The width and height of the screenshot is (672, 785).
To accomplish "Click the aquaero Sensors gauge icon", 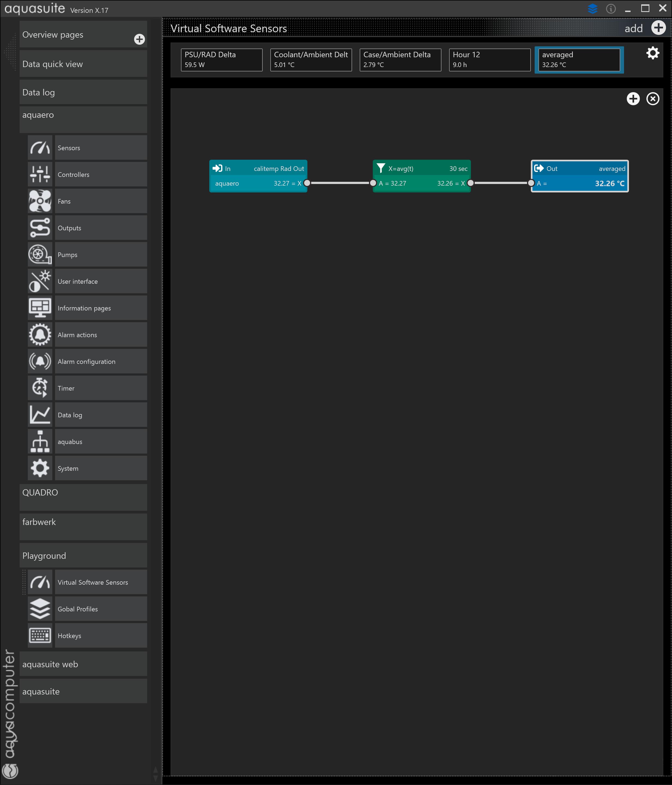I will (x=40, y=148).
